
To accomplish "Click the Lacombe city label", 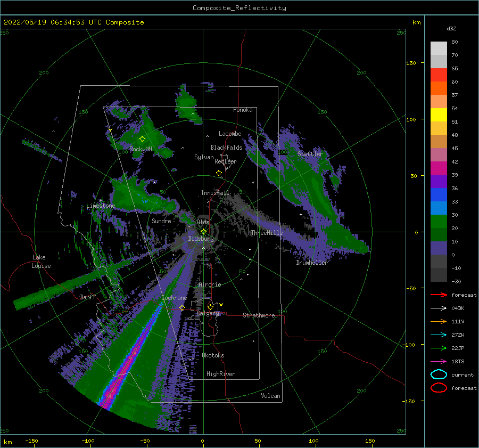I will 230,134.
